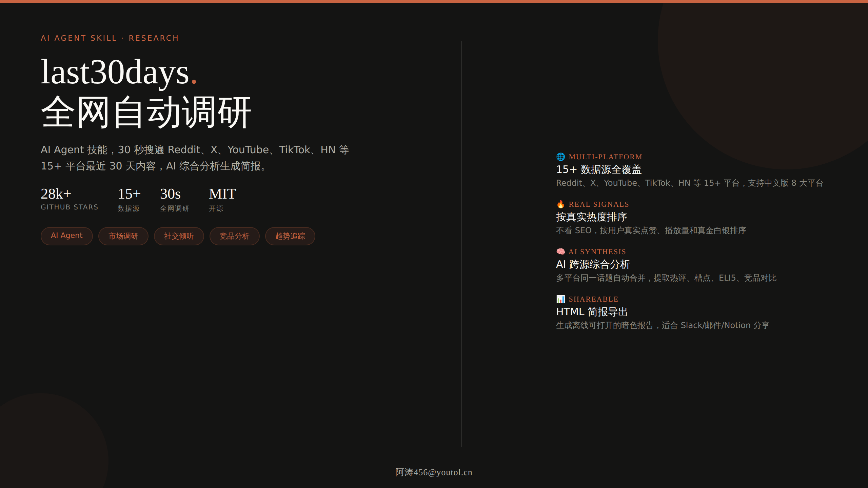Select the 市场调研 tag pill
Screen dimensions: 868x488
[x=123, y=236]
